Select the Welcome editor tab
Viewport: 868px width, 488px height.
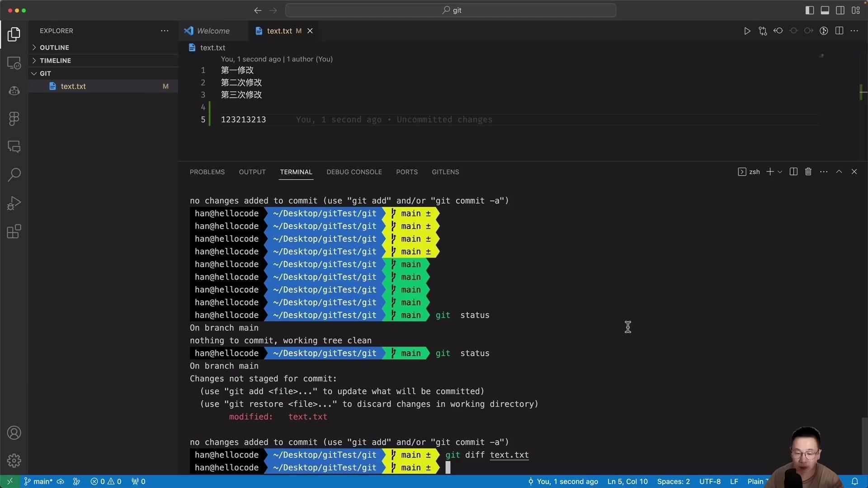(212, 31)
